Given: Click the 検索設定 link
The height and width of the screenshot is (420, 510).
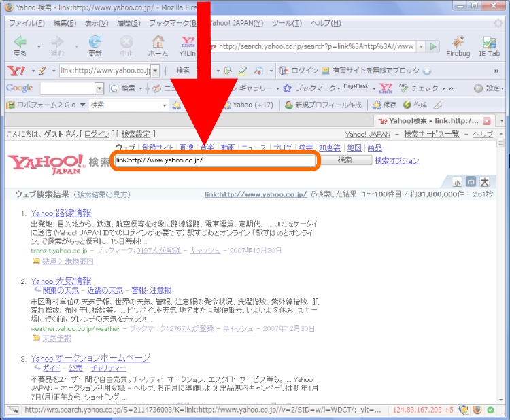Looking at the screenshot, I should (135, 134).
